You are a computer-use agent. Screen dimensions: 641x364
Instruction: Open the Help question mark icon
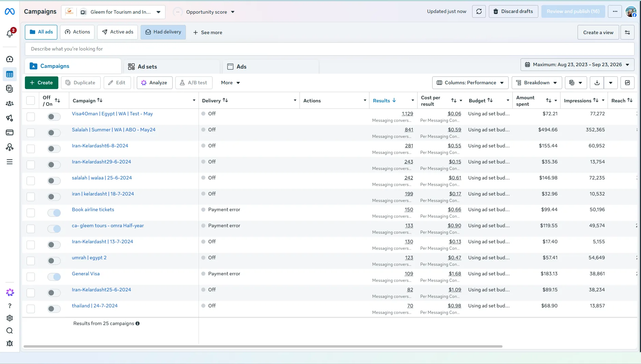click(10, 306)
